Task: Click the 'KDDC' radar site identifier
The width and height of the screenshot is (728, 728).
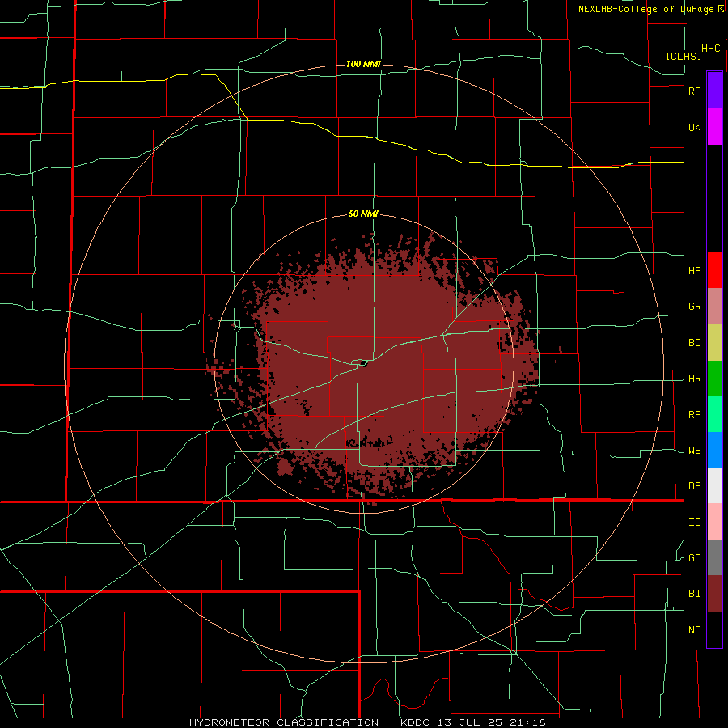Action: pyautogui.click(x=415, y=722)
